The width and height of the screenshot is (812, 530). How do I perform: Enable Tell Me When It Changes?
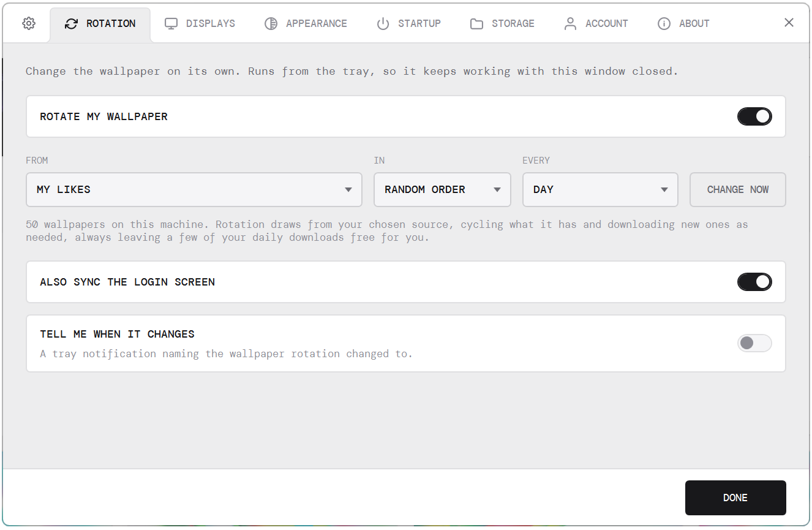click(x=754, y=343)
